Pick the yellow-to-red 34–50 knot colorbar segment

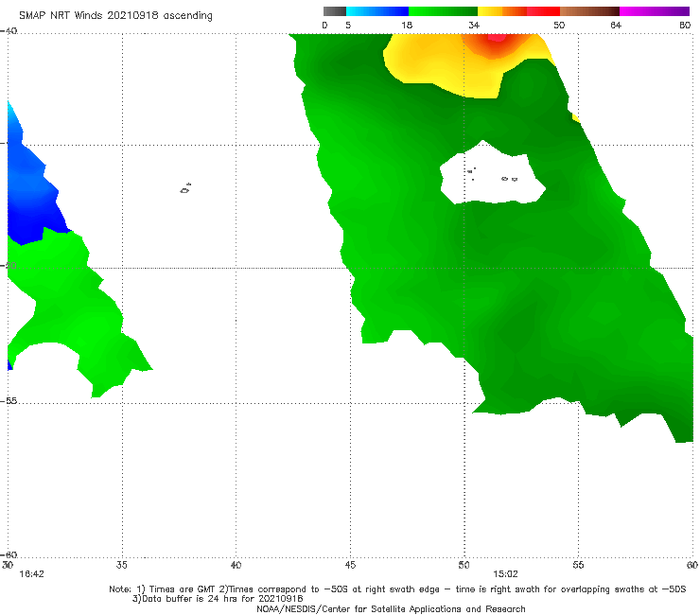[518, 11]
